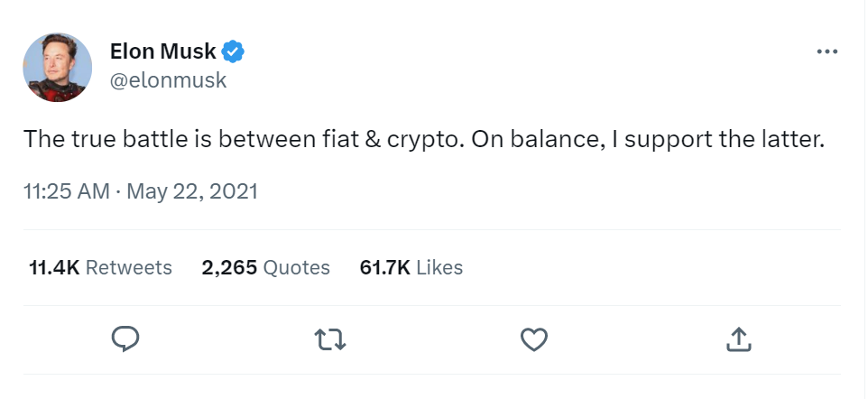Click the 2,265 quote count number
This screenshot has height=399, width=868.
[x=229, y=267]
